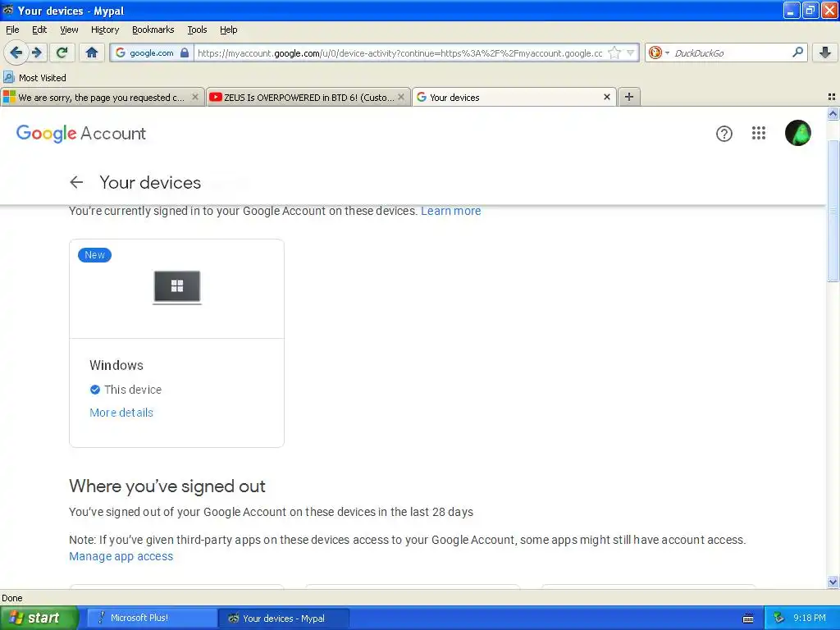Close the Your devices tab

(x=607, y=97)
